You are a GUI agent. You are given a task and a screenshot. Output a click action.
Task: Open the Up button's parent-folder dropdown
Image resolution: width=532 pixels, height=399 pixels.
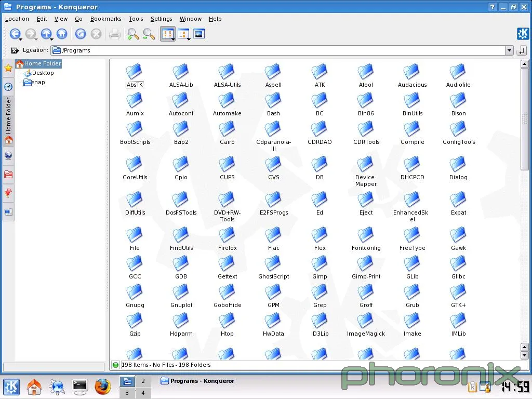coord(52,39)
